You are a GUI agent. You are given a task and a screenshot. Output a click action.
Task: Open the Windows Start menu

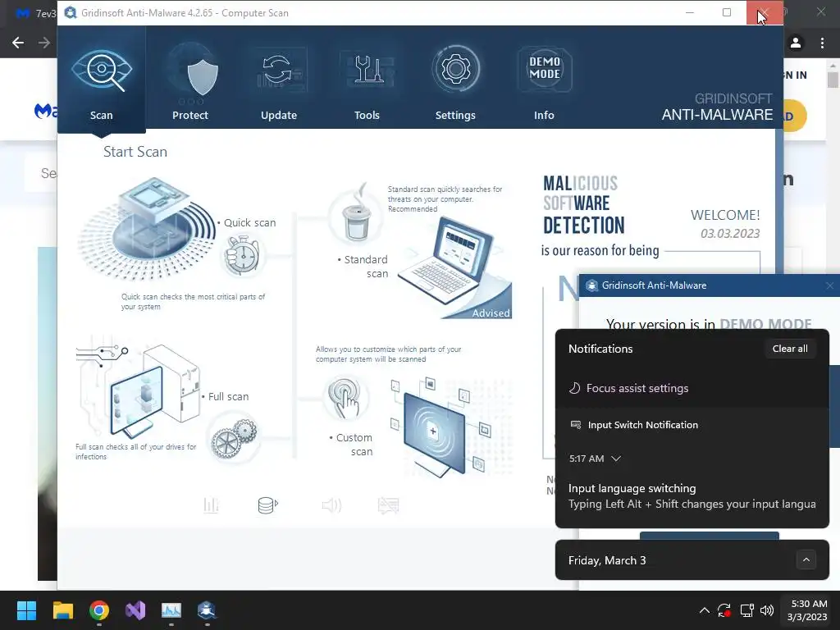pos(26,610)
